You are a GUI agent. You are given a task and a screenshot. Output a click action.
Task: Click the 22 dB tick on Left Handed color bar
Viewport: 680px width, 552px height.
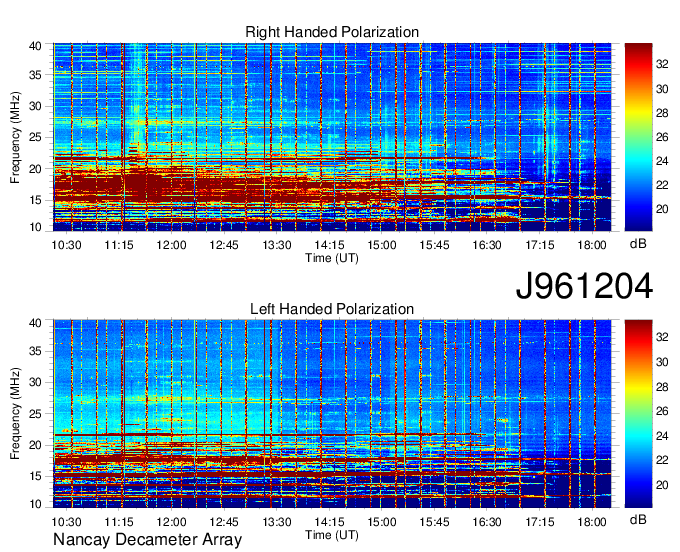pos(662,461)
